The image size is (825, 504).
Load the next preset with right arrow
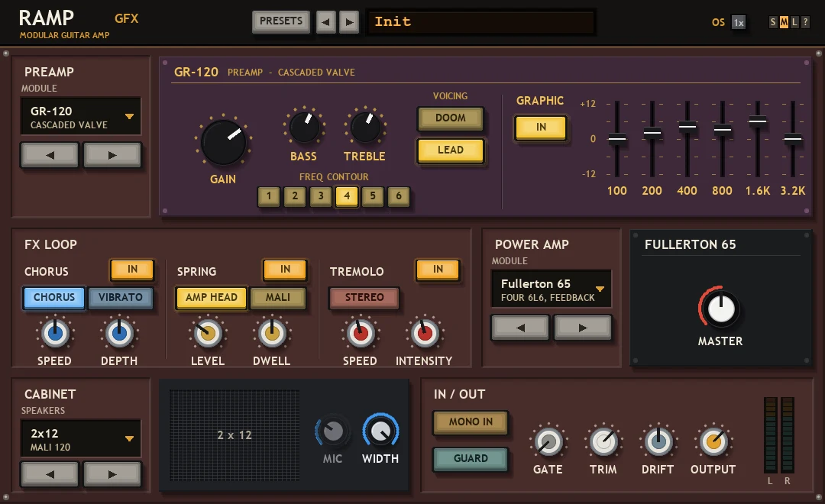tap(349, 22)
